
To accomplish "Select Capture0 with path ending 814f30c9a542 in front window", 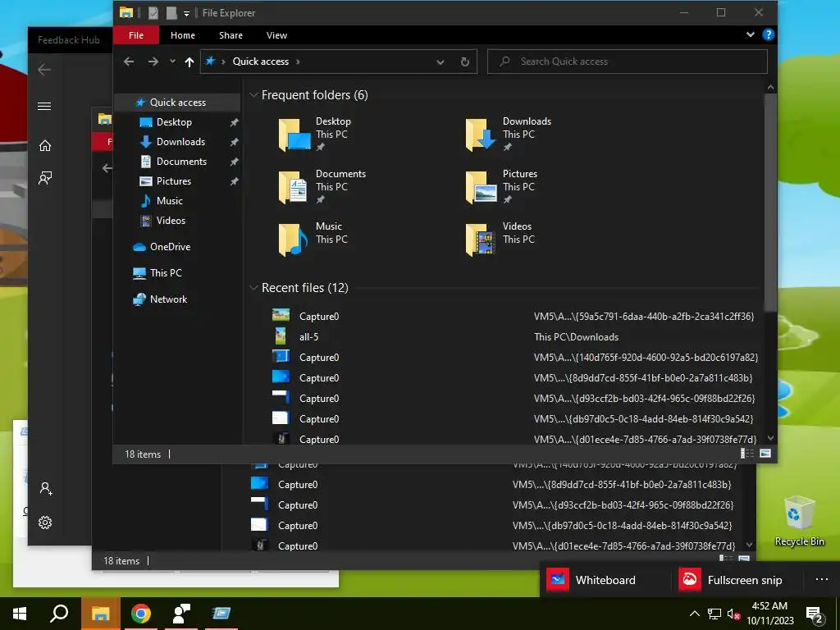I will pyautogui.click(x=514, y=419).
